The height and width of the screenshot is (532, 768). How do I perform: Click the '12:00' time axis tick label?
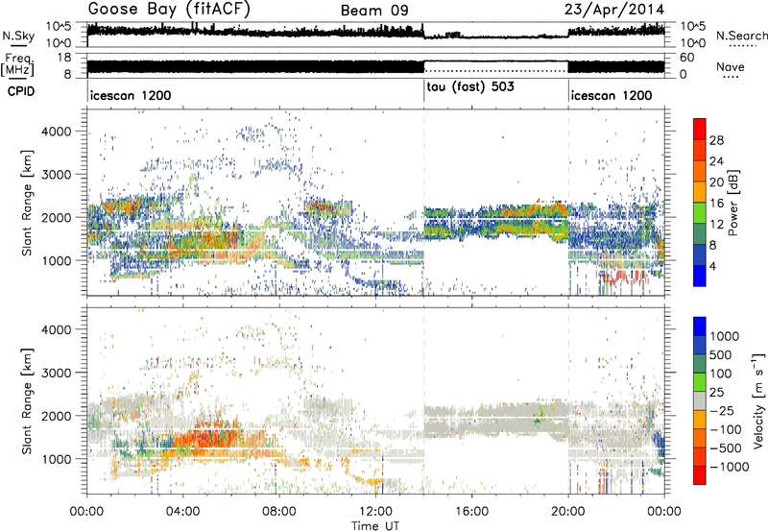[x=375, y=512]
